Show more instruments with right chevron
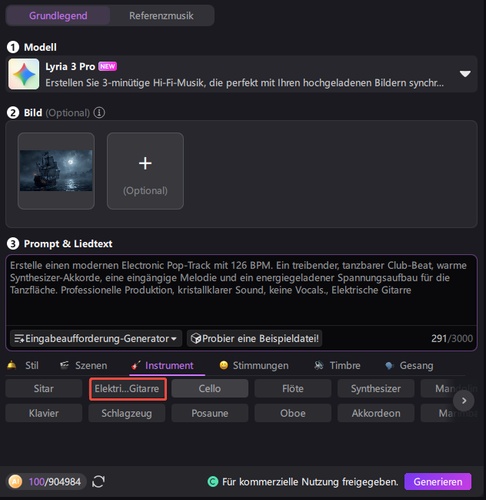The width and height of the screenshot is (486, 500). pos(464,401)
